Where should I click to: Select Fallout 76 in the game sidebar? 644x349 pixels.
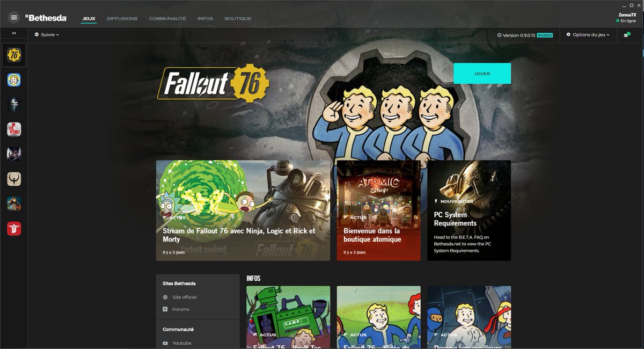click(x=14, y=55)
